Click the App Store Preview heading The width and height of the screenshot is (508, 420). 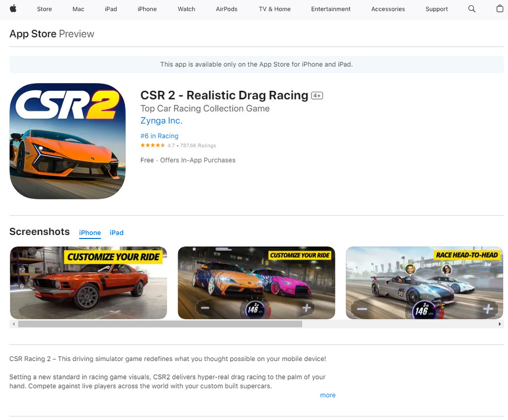pyautogui.click(x=52, y=34)
